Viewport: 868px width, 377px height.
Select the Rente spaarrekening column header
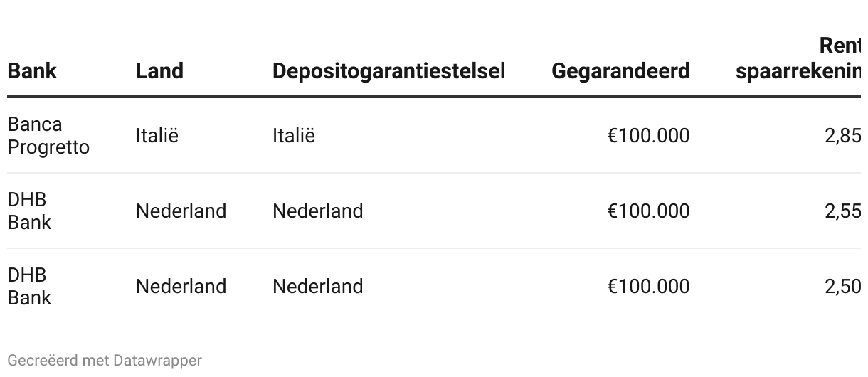[798, 59]
